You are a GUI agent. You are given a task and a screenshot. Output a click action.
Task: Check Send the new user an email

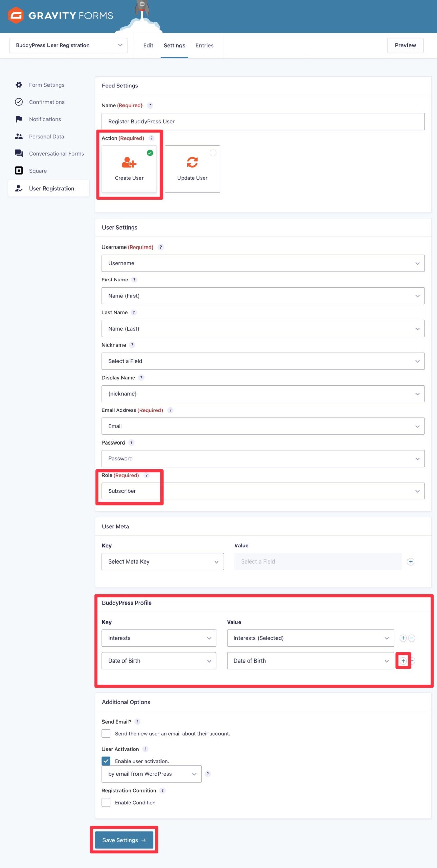[106, 734]
